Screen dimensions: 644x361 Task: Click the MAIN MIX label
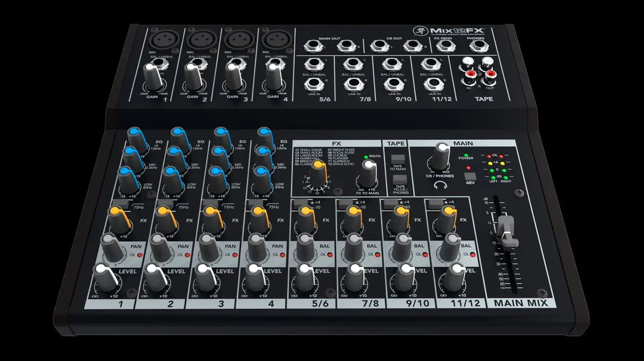520,304
